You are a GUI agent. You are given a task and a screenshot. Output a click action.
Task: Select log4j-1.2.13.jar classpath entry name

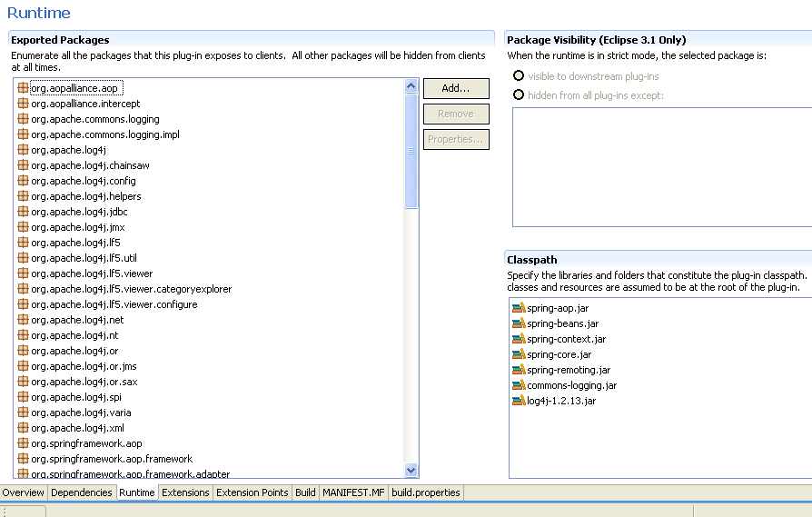pos(561,401)
